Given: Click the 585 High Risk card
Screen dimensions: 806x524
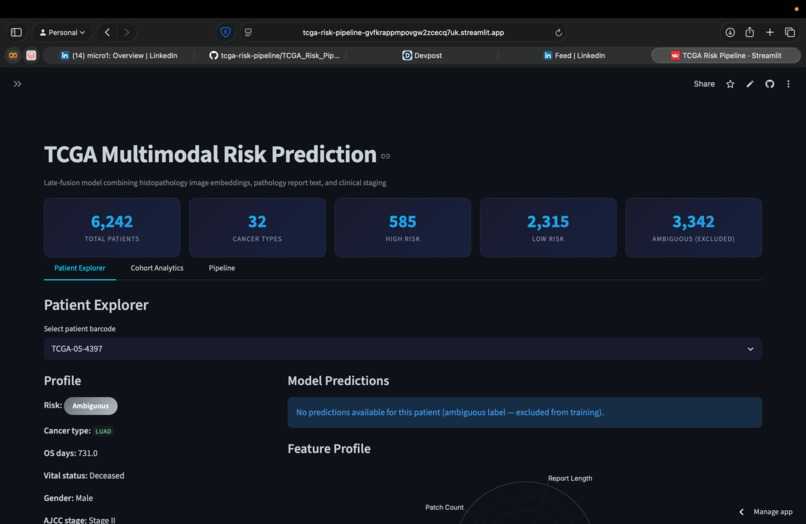Looking at the screenshot, I should click(402, 227).
